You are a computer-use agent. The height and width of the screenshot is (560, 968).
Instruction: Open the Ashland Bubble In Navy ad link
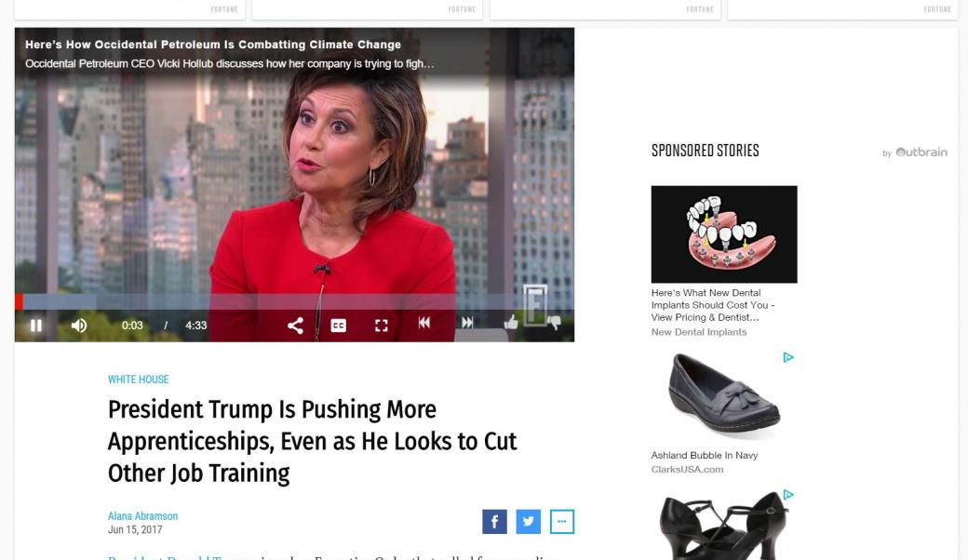tap(705, 455)
